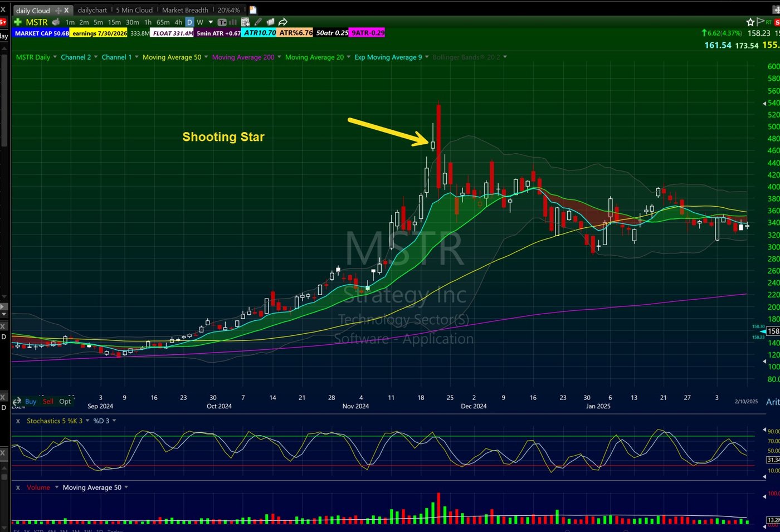Viewport: 780px width, 532px height.
Task: Select the 65m timeframe
Action: pyautogui.click(x=163, y=22)
